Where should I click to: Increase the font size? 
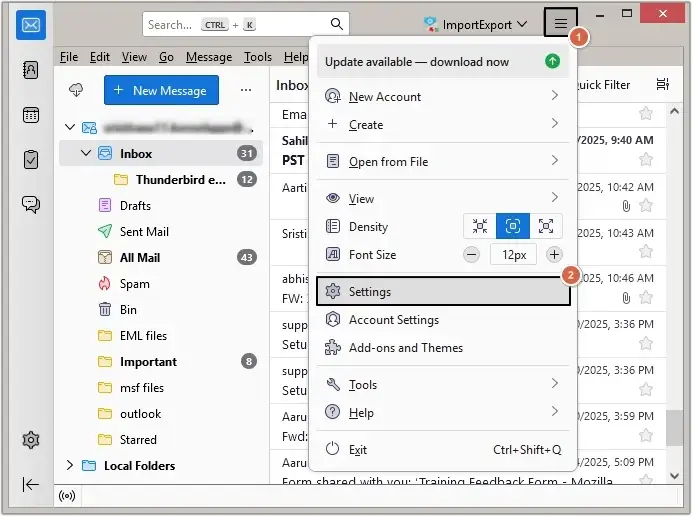(x=554, y=255)
